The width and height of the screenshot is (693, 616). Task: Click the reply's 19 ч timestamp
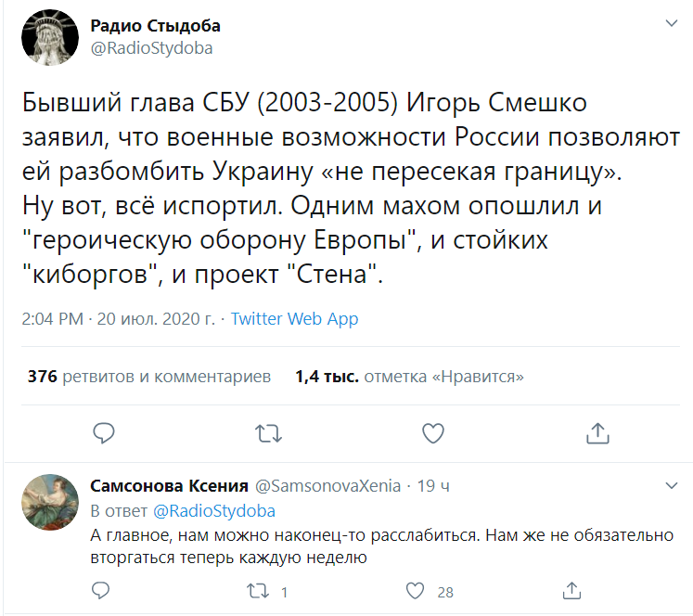pyautogui.click(x=434, y=486)
